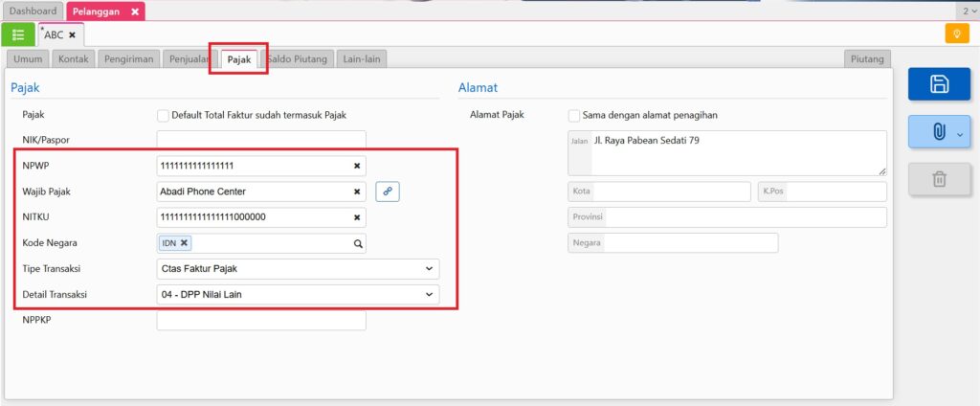The height and width of the screenshot is (406, 980).
Task: Click the trash delete icon
Action: (x=939, y=179)
